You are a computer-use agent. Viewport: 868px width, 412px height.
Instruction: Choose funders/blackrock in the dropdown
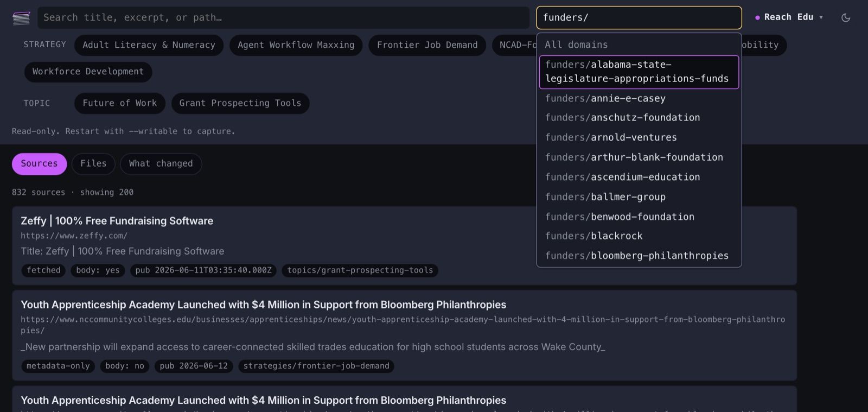pyautogui.click(x=639, y=236)
